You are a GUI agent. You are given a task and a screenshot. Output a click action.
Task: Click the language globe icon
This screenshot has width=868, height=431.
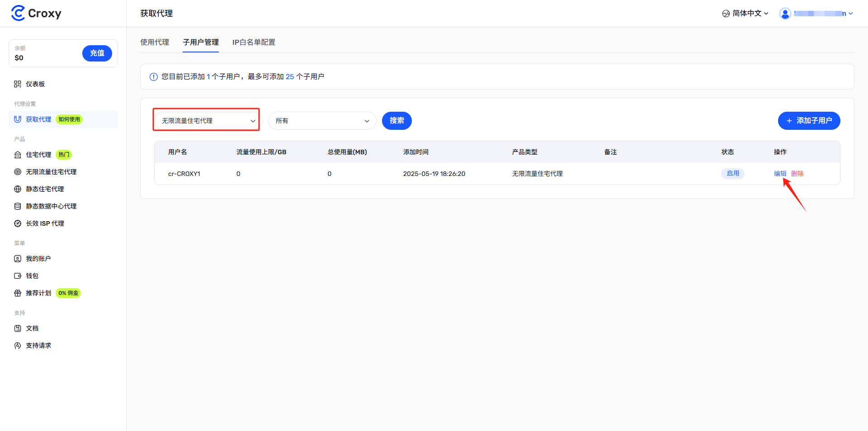[x=726, y=14]
